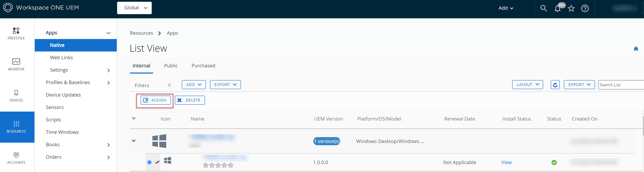Image resolution: width=644 pixels, height=172 pixels.
Task: Open the global search magnifier icon
Action: 543,8
